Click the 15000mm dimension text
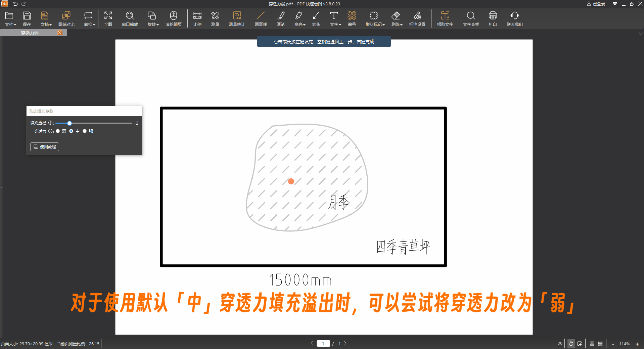Screen dimensions: 644x349 [301, 280]
